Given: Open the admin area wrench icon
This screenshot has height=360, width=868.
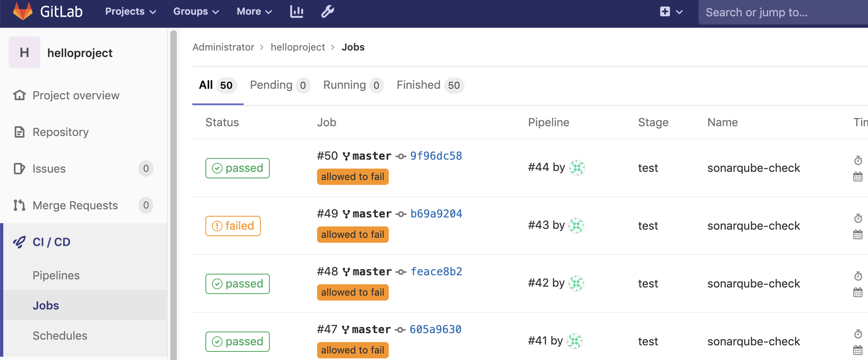Looking at the screenshot, I should click(328, 12).
